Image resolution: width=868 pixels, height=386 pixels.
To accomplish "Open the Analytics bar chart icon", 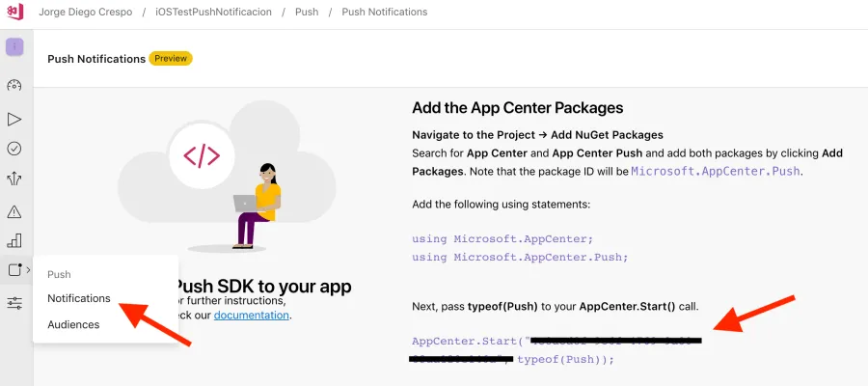I will [14, 240].
